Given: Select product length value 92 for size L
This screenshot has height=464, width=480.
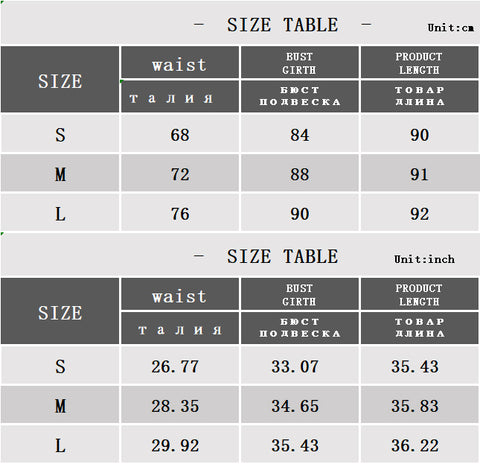Looking at the screenshot, I should (419, 214).
